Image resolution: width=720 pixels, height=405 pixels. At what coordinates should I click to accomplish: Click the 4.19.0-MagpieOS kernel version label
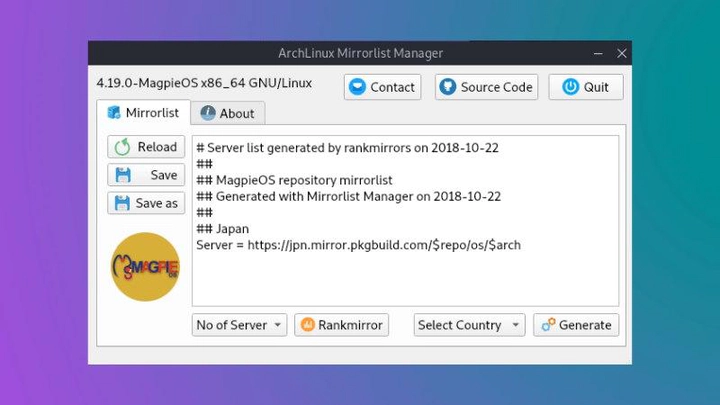(203, 83)
